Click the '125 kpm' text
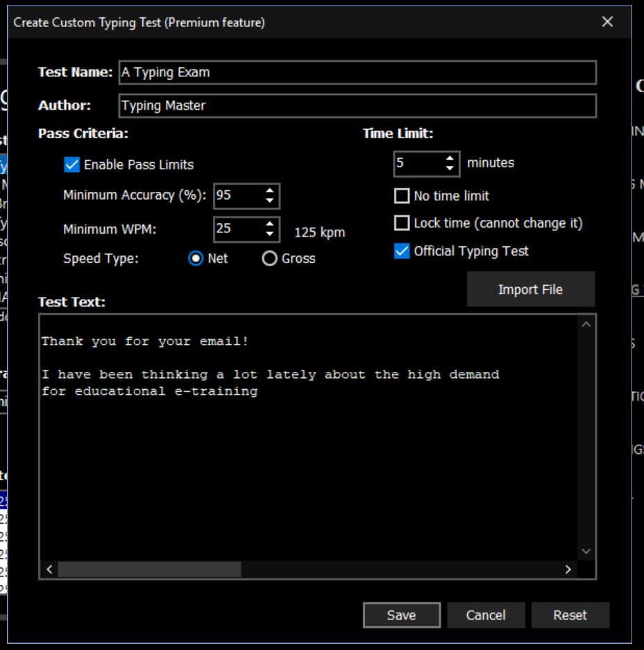The width and height of the screenshot is (644, 650). [319, 232]
